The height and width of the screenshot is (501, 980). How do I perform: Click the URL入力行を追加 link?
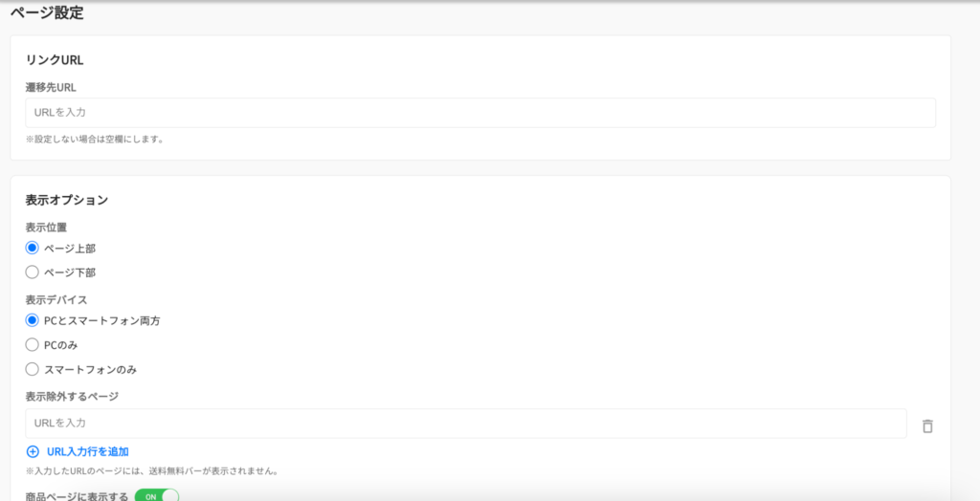87,451
